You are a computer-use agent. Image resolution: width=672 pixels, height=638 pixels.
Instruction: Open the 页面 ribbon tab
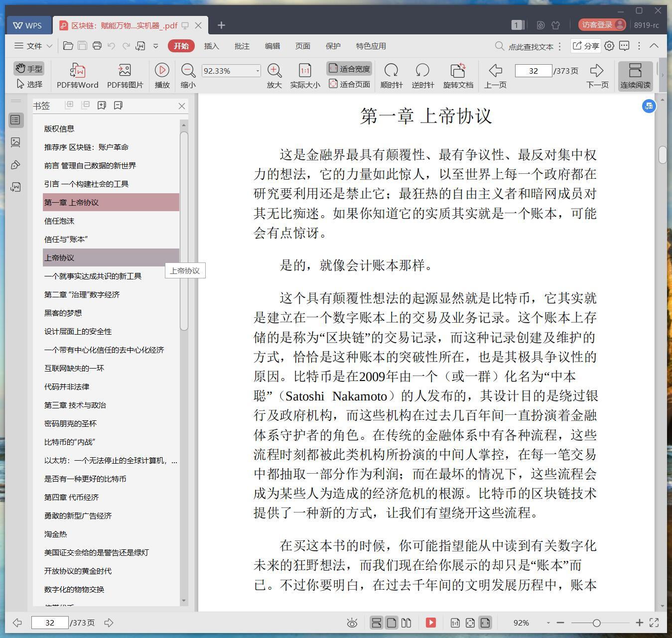pos(302,46)
